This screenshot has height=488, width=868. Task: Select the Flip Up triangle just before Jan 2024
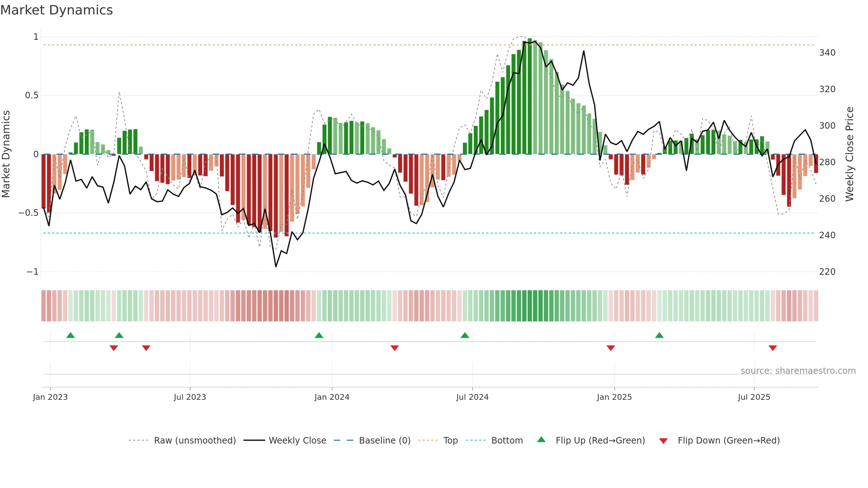(x=319, y=335)
